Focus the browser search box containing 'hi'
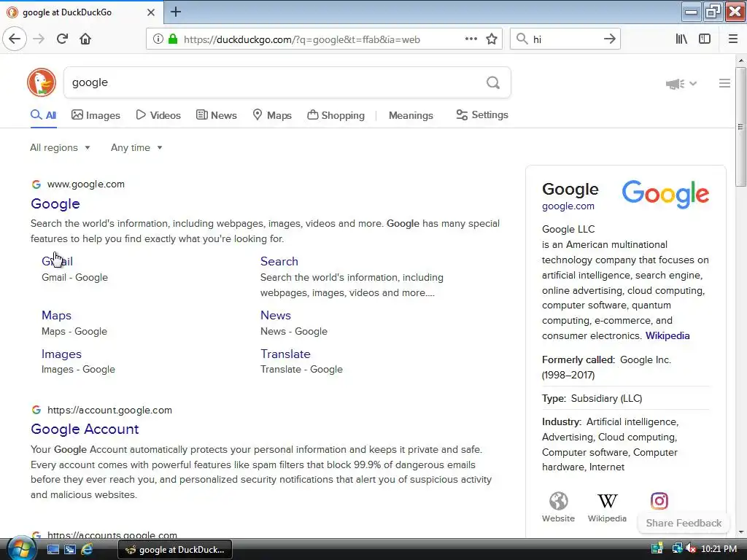 point(565,39)
